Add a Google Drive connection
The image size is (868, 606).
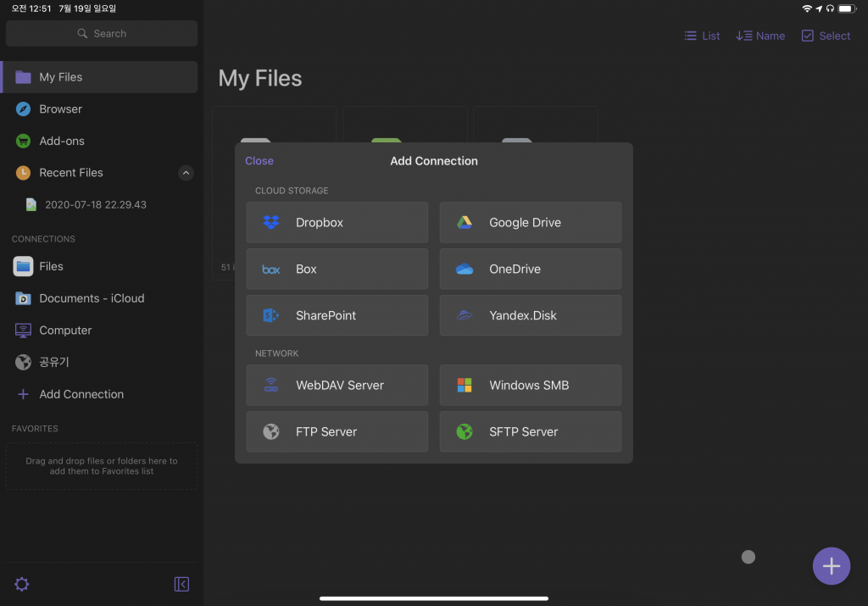531,222
